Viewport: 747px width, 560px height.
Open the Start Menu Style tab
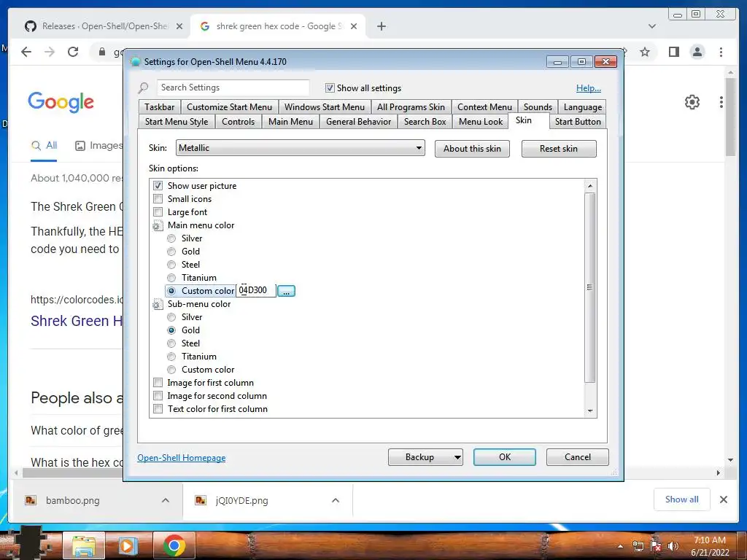coord(177,122)
